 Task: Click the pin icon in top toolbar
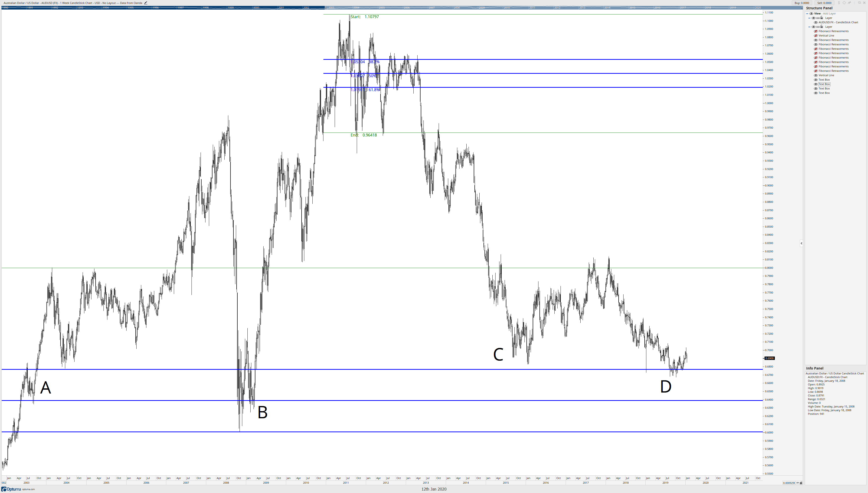click(x=849, y=3)
